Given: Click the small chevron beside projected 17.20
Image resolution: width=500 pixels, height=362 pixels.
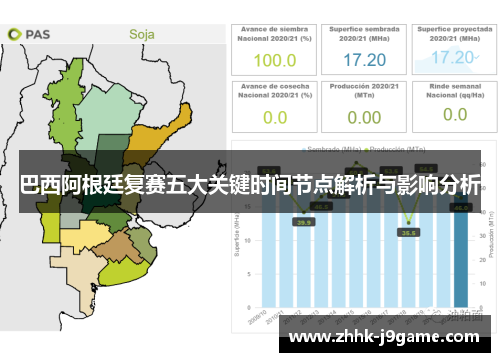Looking at the screenshot, I should coord(477,57).
